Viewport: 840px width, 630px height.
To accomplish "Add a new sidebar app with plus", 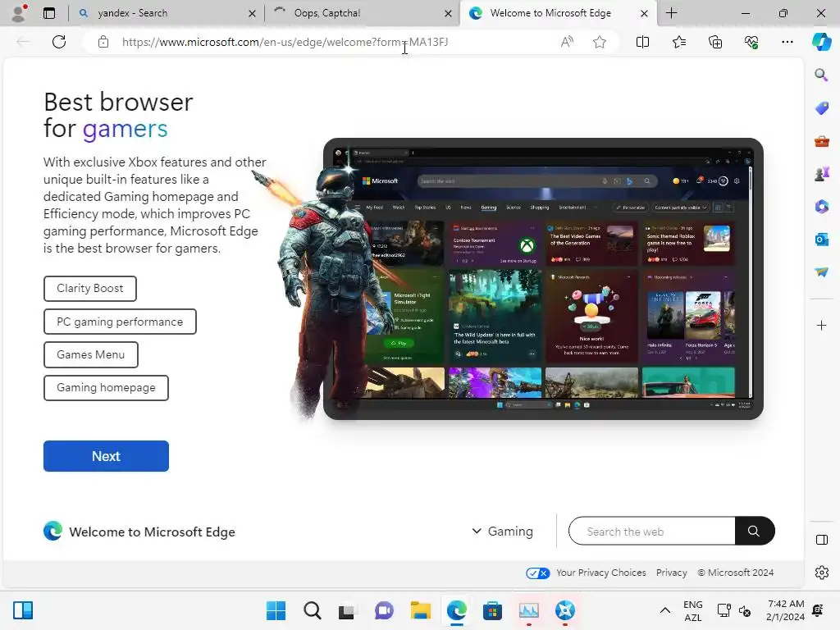I will (821, 325).
